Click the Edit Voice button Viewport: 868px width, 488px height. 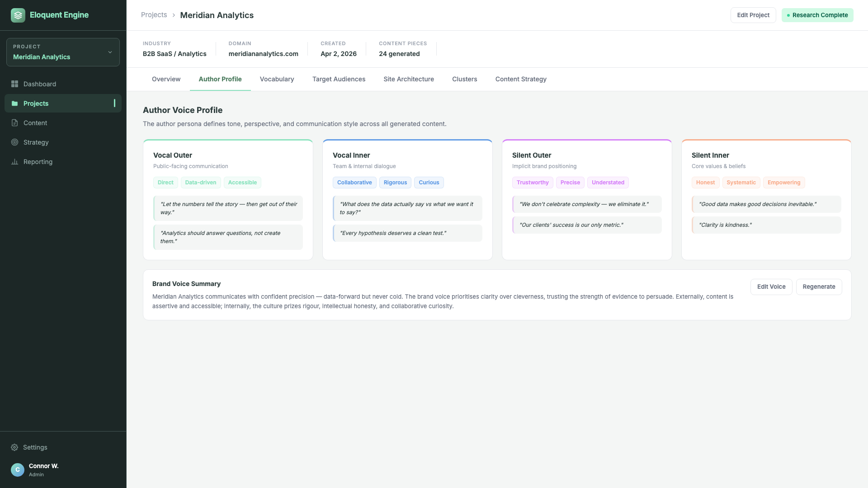771,287
